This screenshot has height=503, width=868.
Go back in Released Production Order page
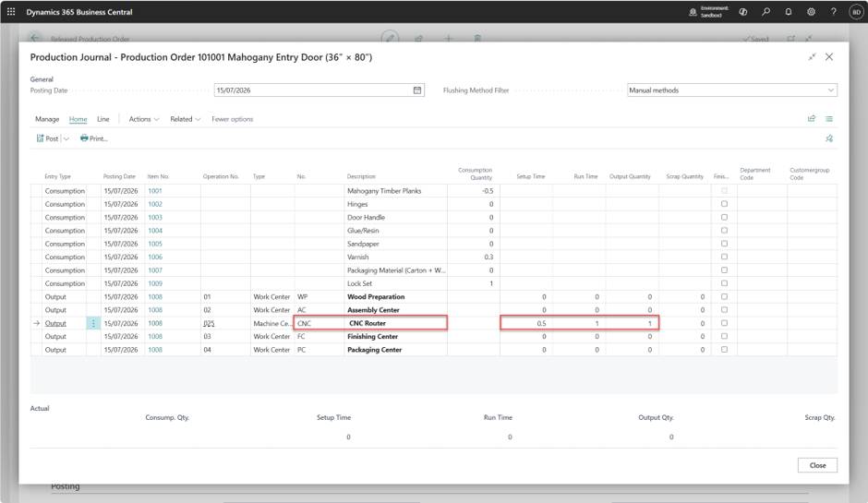point(35,38)
